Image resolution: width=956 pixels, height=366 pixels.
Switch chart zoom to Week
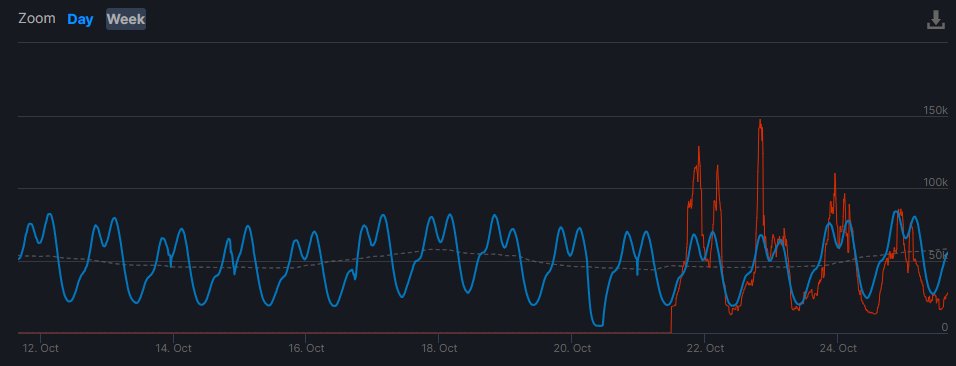click(x=126, y=20)
